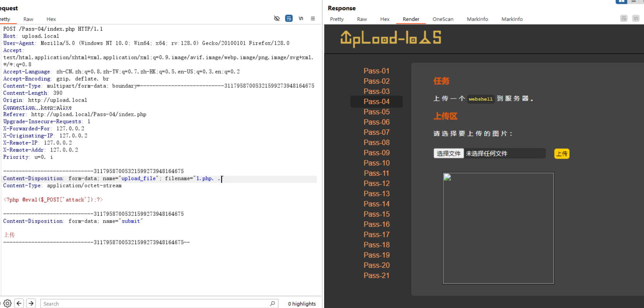Go to previous search match arrow
Image resolution: width=644 pixels, height=308 pixels.
tap(19, 303)
